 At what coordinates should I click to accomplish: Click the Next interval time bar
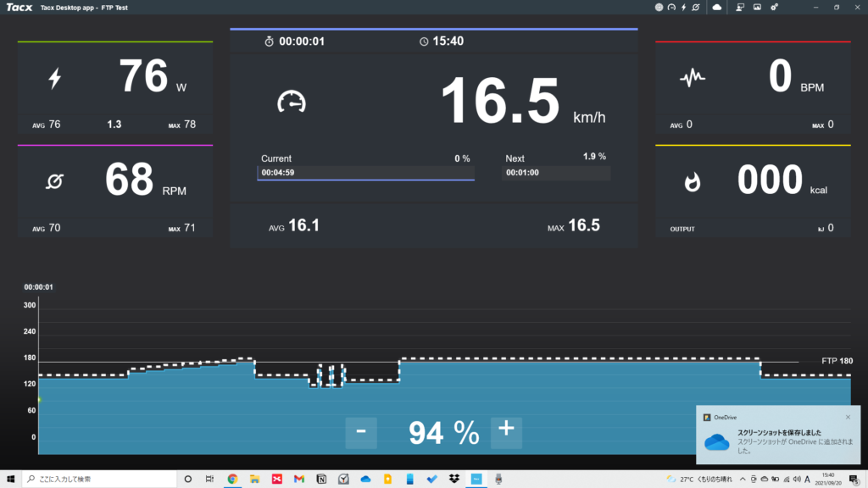[x=556, y=173]
